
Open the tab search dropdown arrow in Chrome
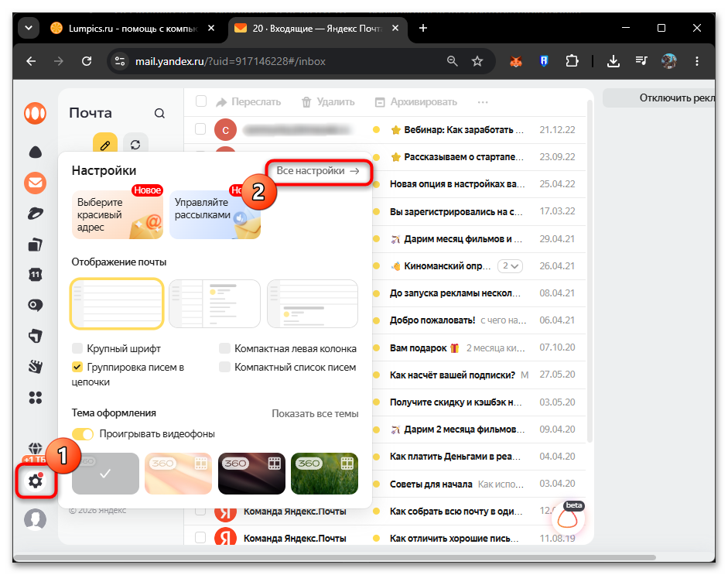click(x=29, y=29)
